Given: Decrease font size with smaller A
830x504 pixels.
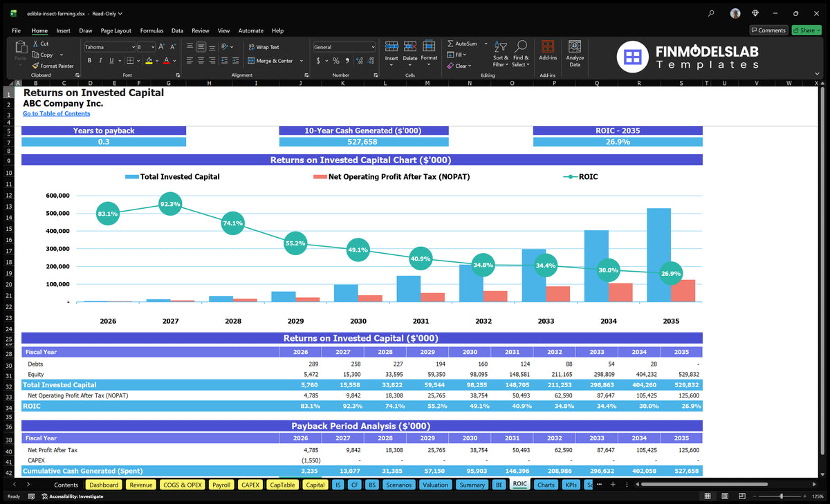Looking at the screenshot, I should pos(172,46).
